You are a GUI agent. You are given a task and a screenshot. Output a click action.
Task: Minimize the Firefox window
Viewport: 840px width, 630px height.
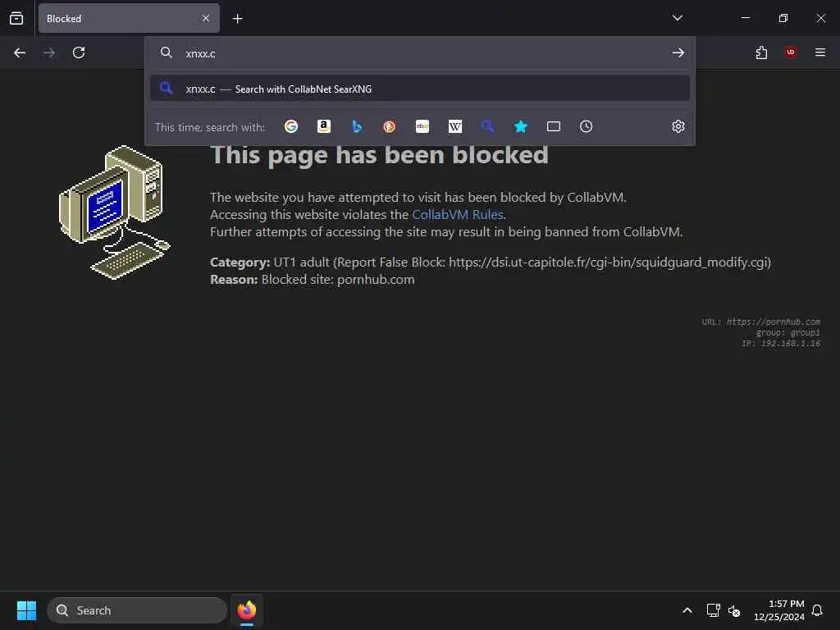tap(746, 18)
